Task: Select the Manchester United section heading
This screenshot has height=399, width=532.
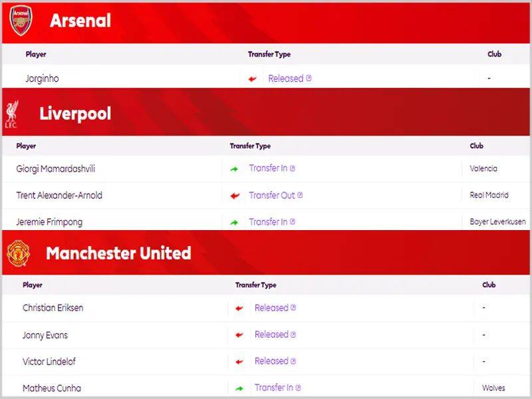Action: [x=118, y=253]
